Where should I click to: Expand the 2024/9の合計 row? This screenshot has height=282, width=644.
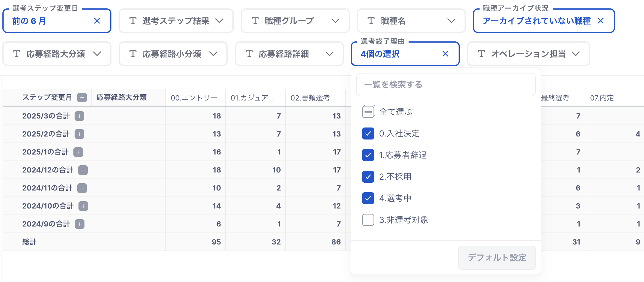tap(80, 224)
